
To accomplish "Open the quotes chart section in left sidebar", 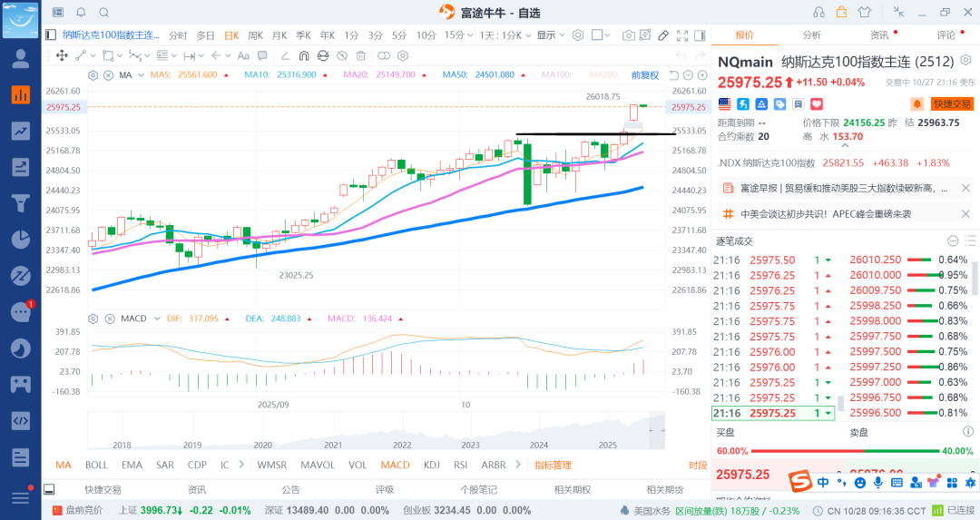I will click(x=21, y=94).
